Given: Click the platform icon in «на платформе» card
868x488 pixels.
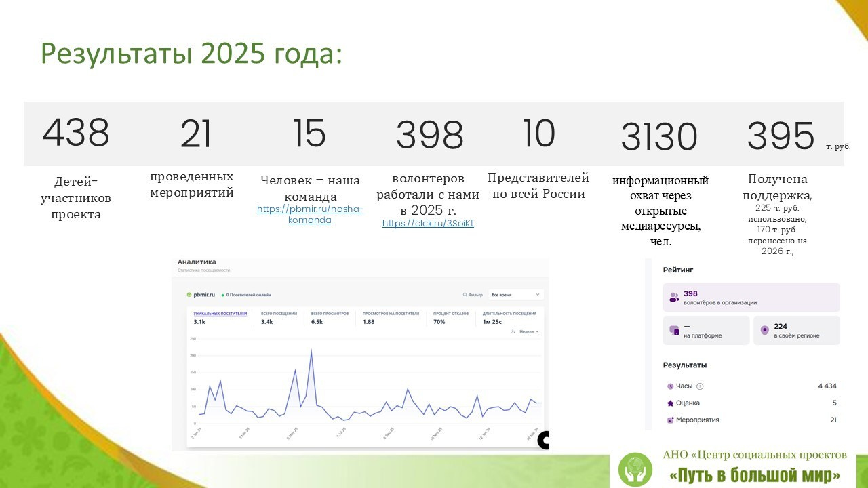Looking at the screenshot, I should pos(673,330).
